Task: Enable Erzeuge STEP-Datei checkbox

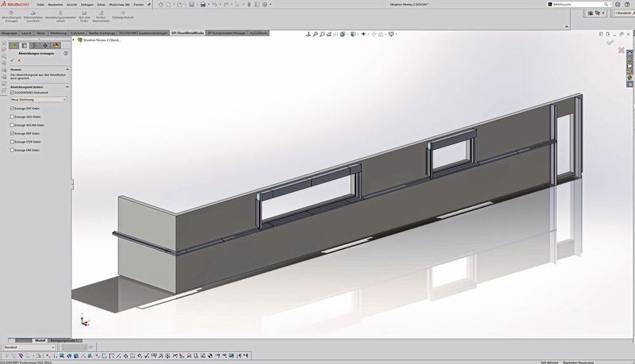Action: click(12, 142)
